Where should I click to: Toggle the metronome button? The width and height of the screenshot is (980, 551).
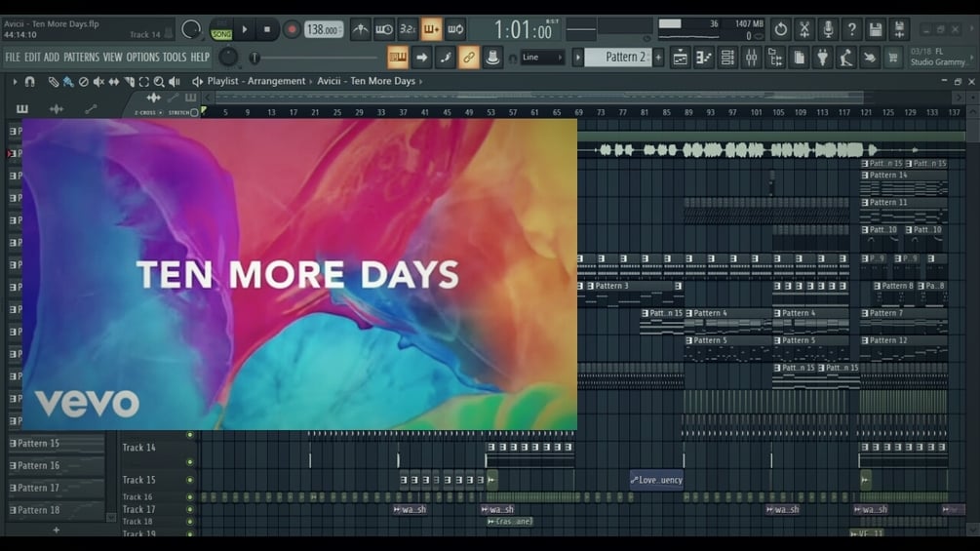pyautogui.click(x=360, y=28)
